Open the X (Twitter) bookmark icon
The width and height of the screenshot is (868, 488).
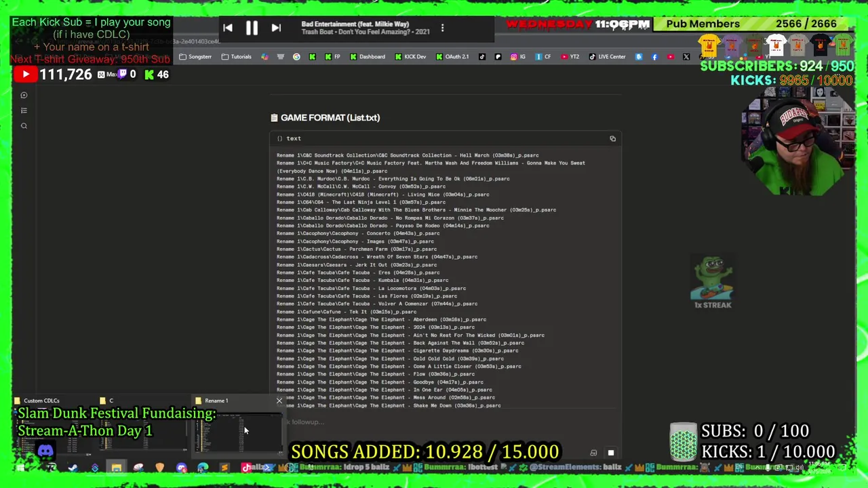coord(686,57)
